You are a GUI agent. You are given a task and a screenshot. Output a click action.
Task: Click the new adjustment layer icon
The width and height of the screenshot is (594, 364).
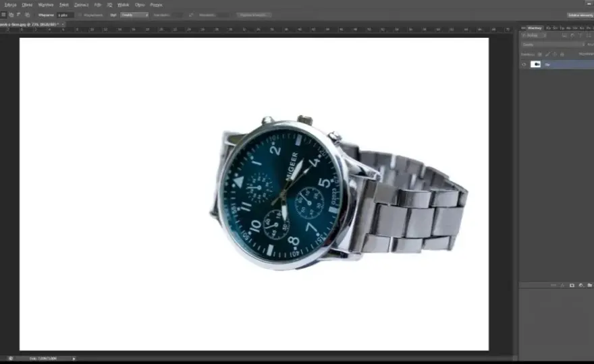click(x=580, y=285)
